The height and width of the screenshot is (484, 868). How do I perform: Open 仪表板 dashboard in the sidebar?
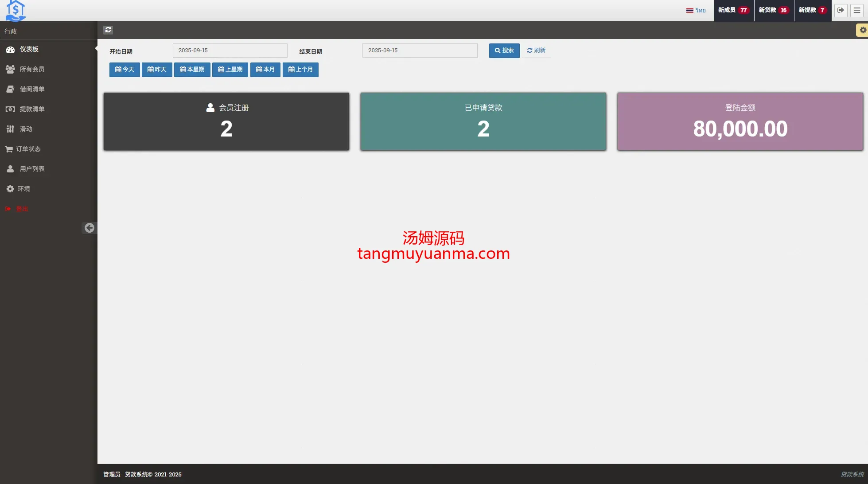tap(29, 49)
